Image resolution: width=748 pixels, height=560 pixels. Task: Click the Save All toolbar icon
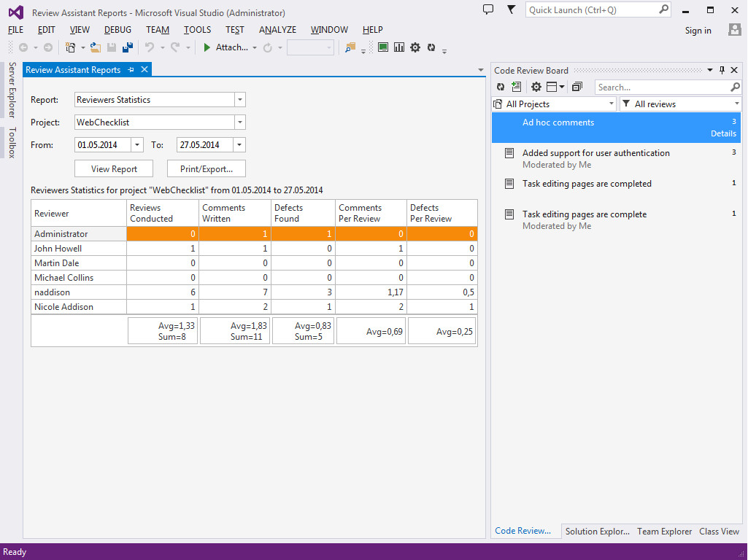tap(128, 47)
